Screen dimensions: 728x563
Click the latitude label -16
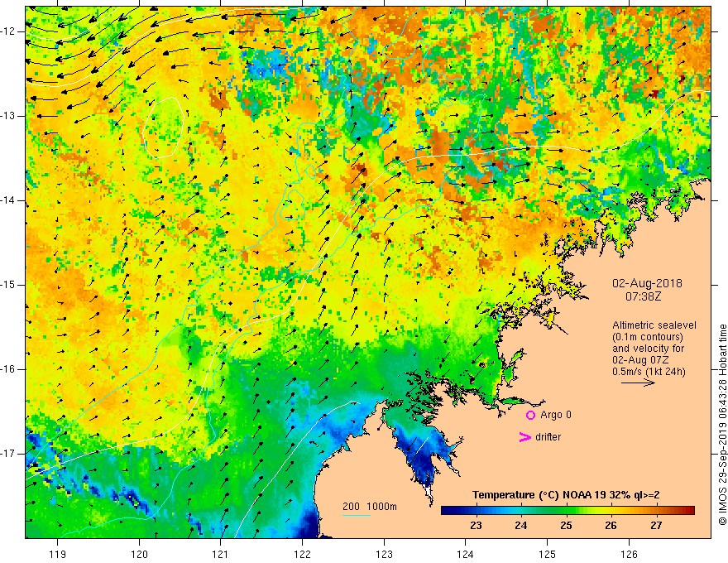tap(9, 368)
